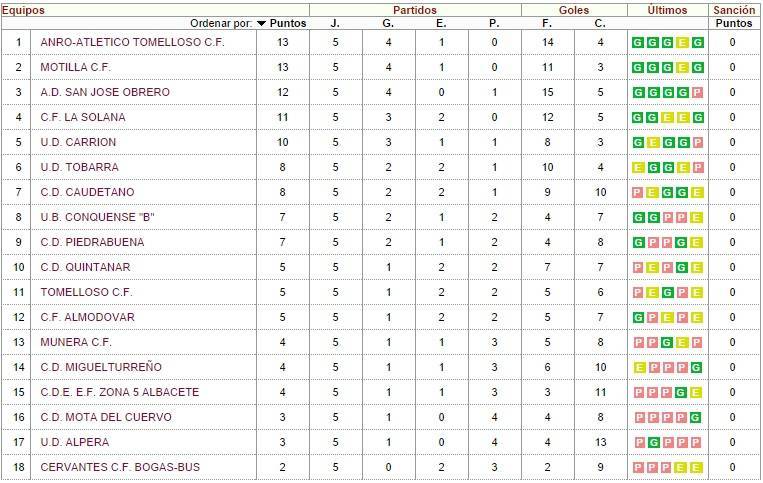Sort table by G. column header
Screen dimensions: 763x483
pyautogui.click(x=388, y=23)
